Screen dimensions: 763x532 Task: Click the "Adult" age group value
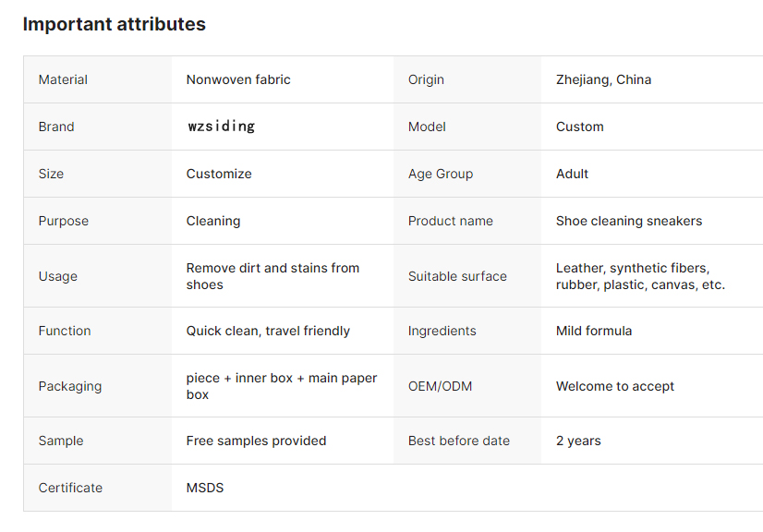[x=572, y=174]
